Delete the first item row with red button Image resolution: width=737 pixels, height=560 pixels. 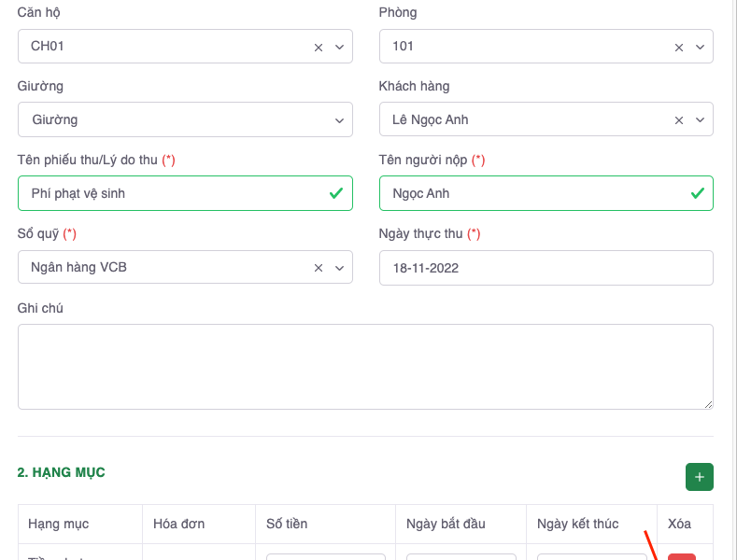point(681,556)
